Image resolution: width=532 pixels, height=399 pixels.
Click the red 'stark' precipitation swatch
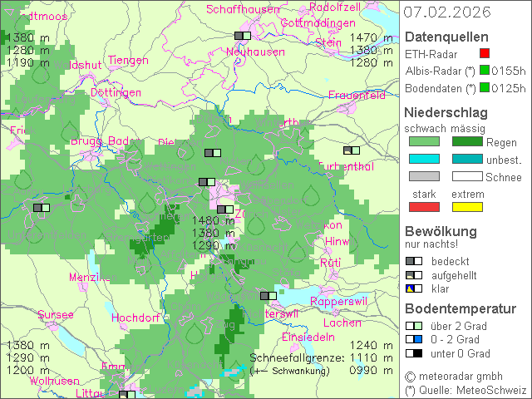coord(423,206)
